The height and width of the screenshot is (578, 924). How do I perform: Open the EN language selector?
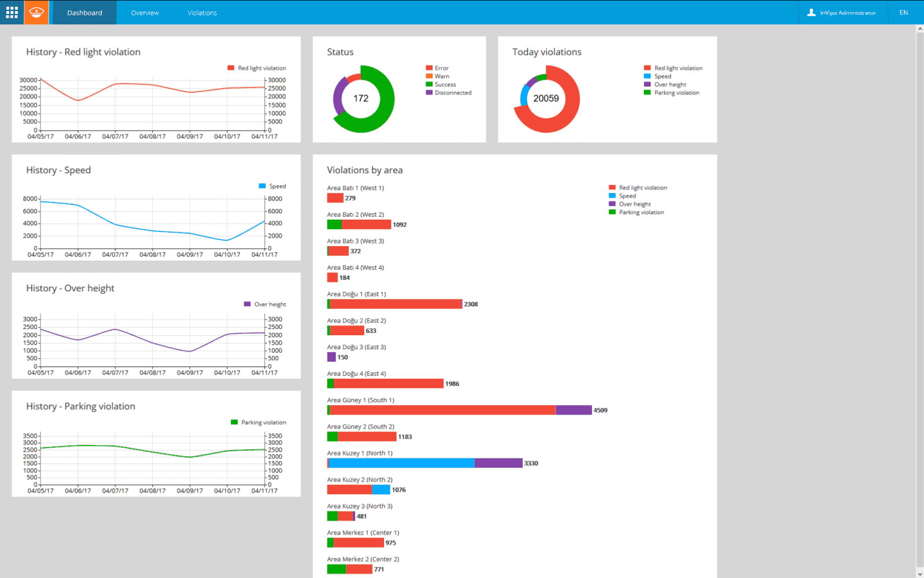903,13
